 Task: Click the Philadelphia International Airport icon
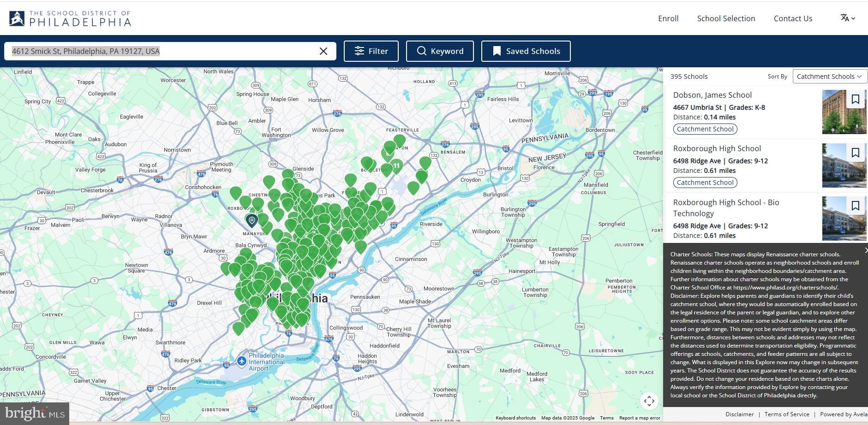coord(241,360)
